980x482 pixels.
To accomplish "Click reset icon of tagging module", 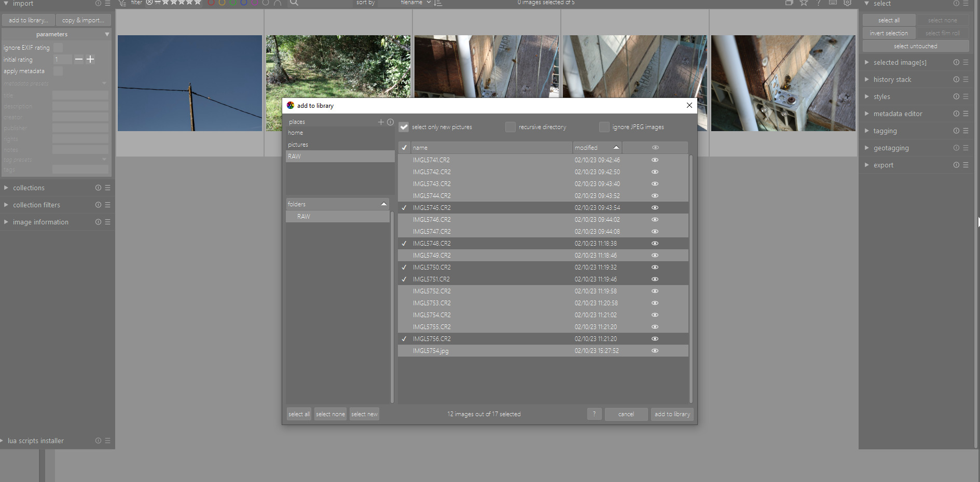I will [x=956, y=131].
